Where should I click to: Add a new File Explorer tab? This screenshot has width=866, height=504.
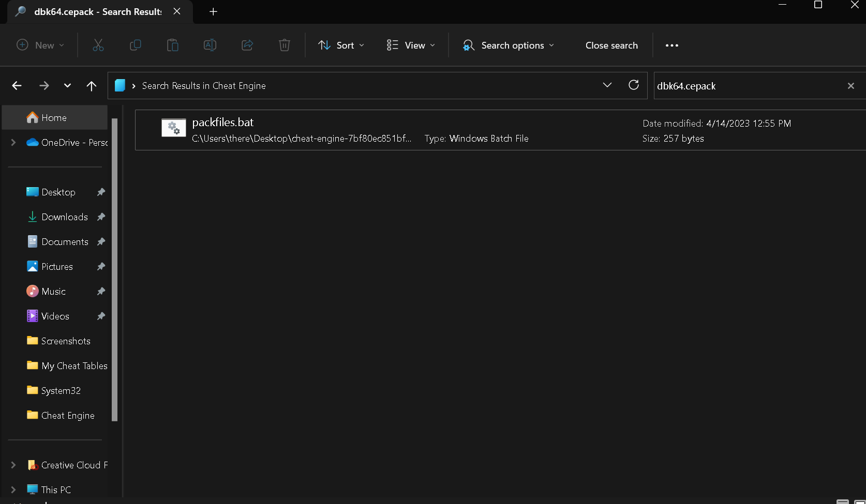[x=213, y=11]
